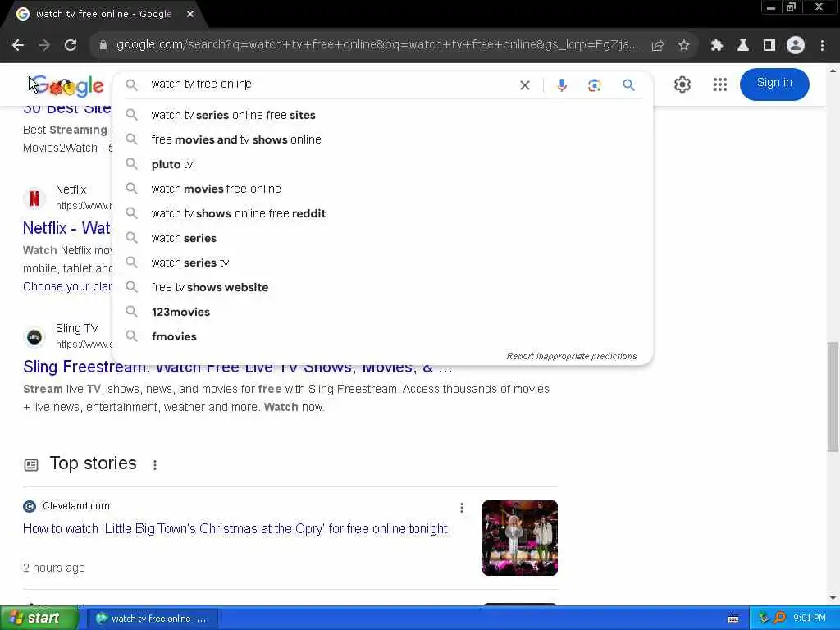Screen dimensions: 840x630
Task: Click the Sling TV favicon
Action: (34, 337)
